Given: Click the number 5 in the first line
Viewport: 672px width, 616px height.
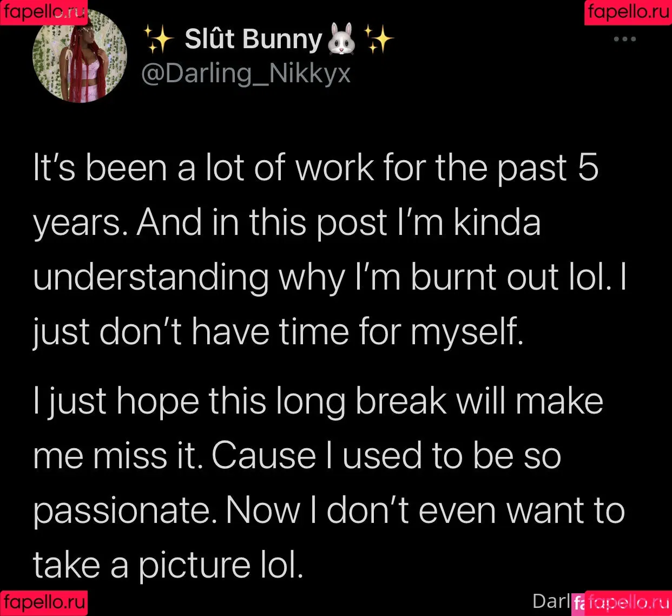Looking at the screenshot, I should point(588,167).
